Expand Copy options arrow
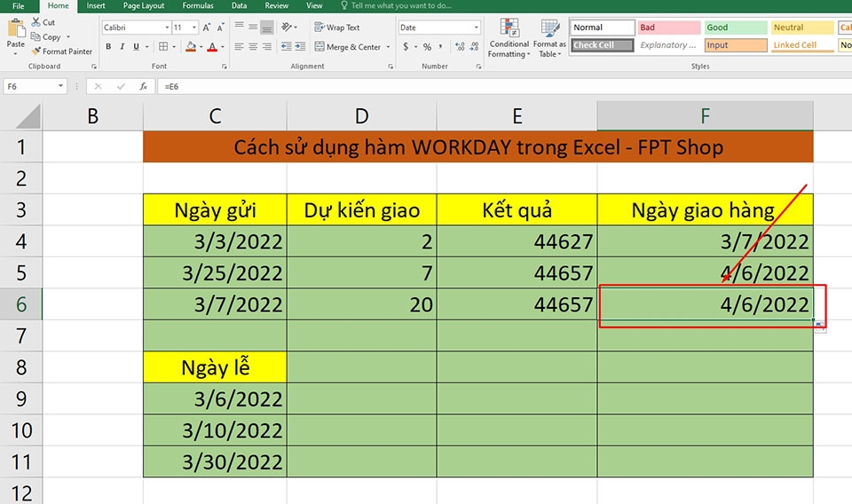Image resolution: width=852 pixels, height=504 pixels. coord(68,37)
